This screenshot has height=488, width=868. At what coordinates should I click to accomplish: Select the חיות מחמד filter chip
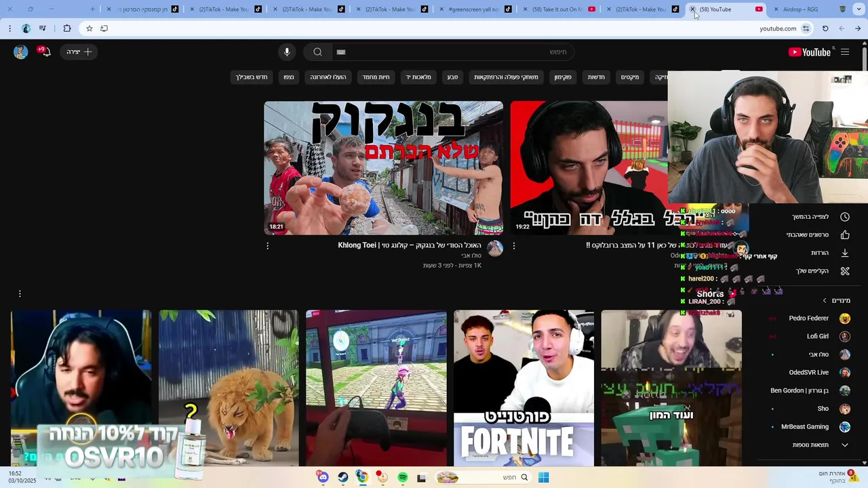point(376,77)
